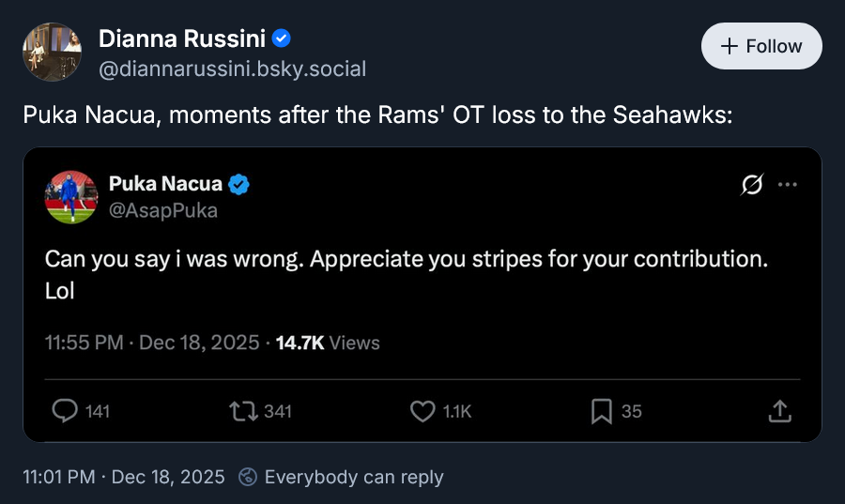
Task: Click Dianna Russini's profile avatar
Action: coord(52,52)
